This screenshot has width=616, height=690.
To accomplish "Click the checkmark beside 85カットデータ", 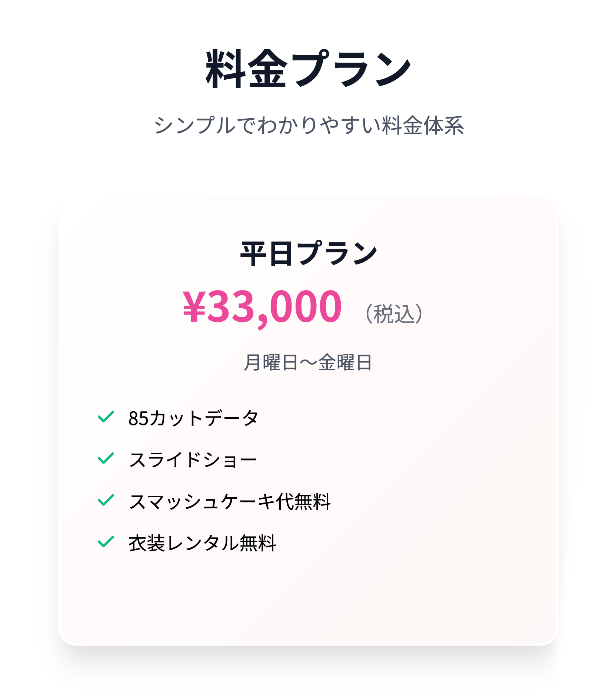I will click(x=106, y=417).
